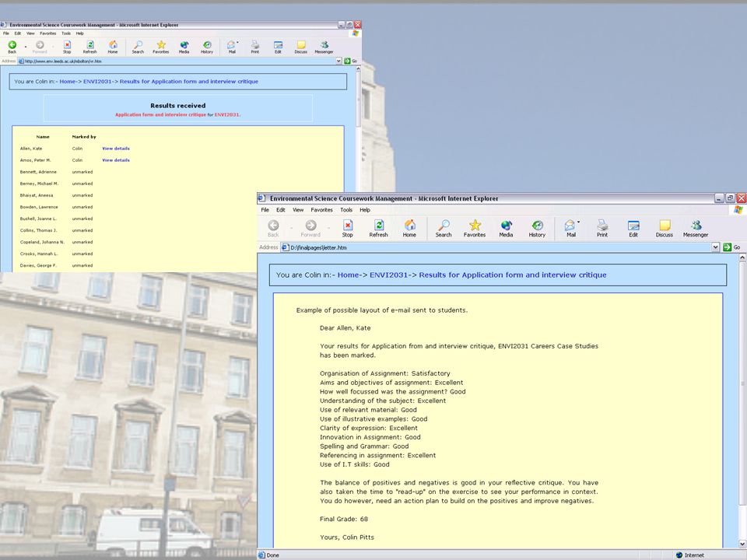Open Media icon in front browser window
The height and width of the screenshot is (560, 747).
tap(506, 228)
